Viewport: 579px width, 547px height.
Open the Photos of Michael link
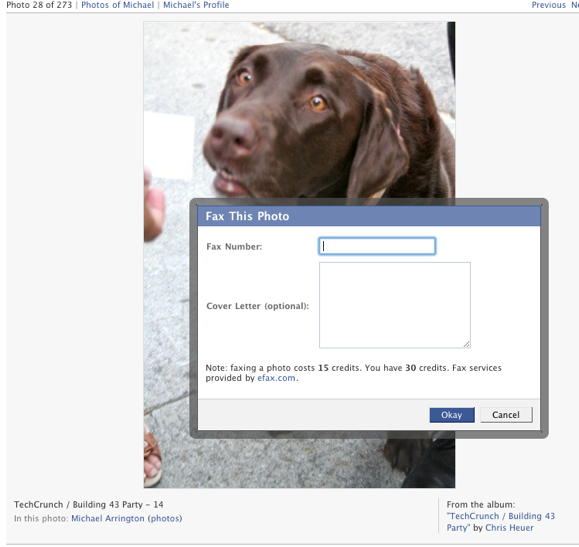click(x=117, y=5)
